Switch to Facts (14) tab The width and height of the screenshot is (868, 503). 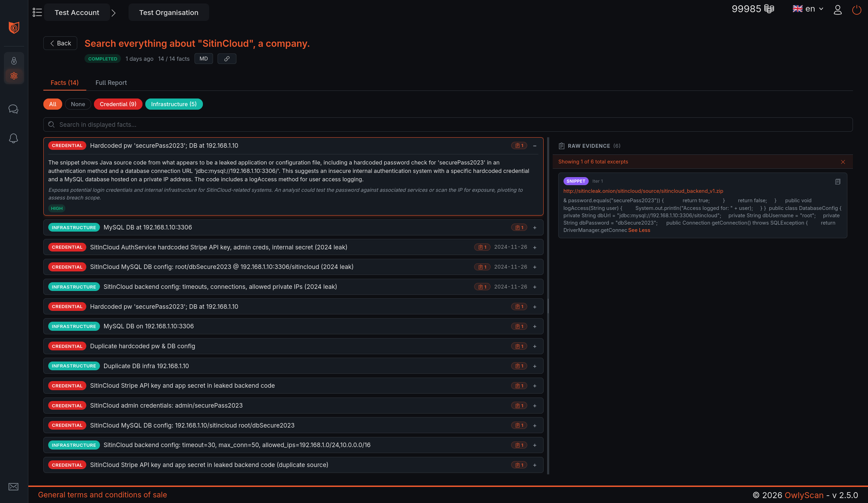[x=64, y=83]
